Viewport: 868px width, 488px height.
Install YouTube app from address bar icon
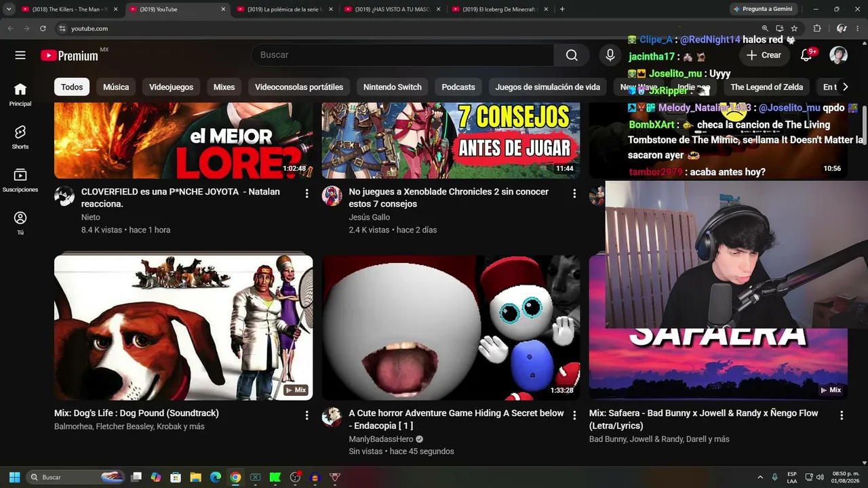click(x=780, y=28)
